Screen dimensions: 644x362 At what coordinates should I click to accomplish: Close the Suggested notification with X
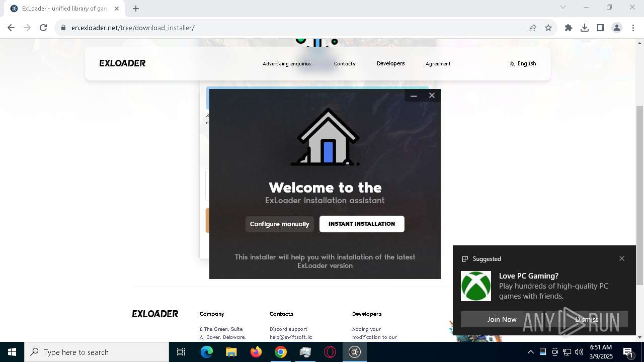tap(622, 258)
